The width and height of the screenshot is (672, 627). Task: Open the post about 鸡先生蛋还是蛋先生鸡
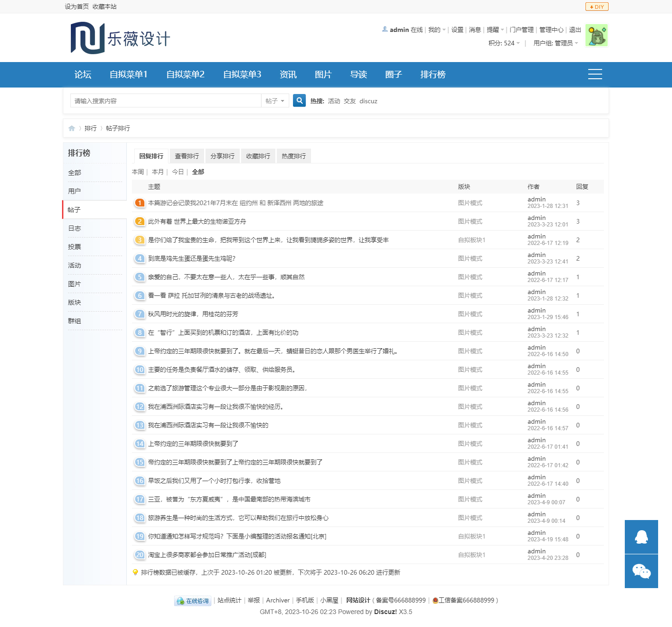click(x=192, y=258)
